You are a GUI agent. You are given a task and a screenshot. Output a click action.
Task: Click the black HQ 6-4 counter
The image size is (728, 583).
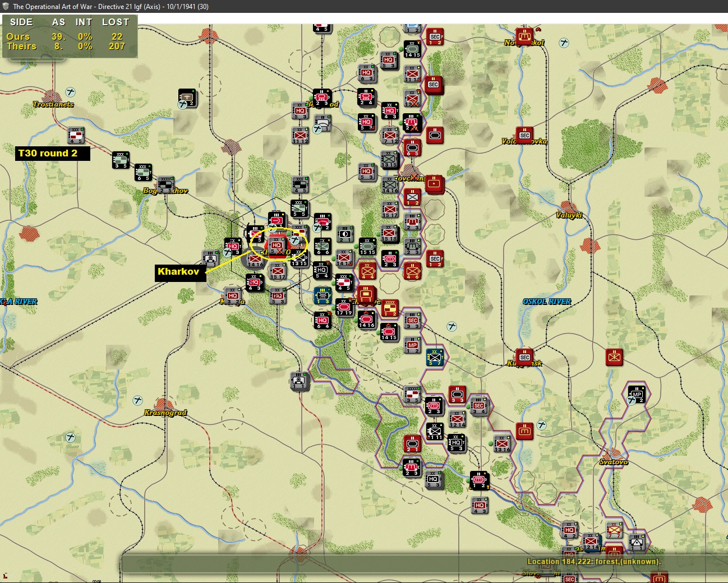click(322, 320)
